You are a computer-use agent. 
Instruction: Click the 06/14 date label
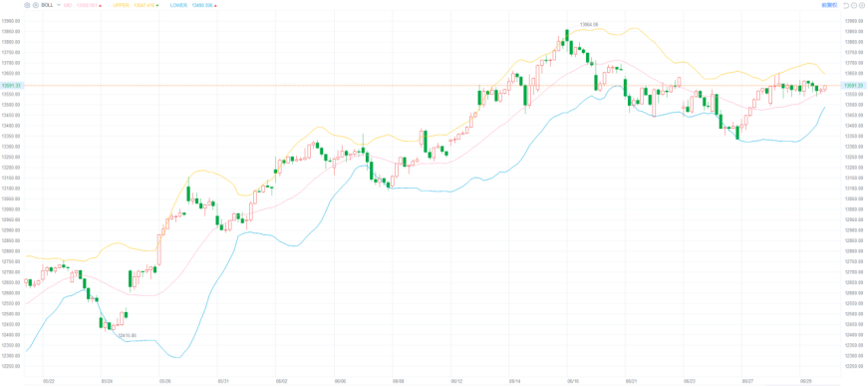(x=515, y=381)
